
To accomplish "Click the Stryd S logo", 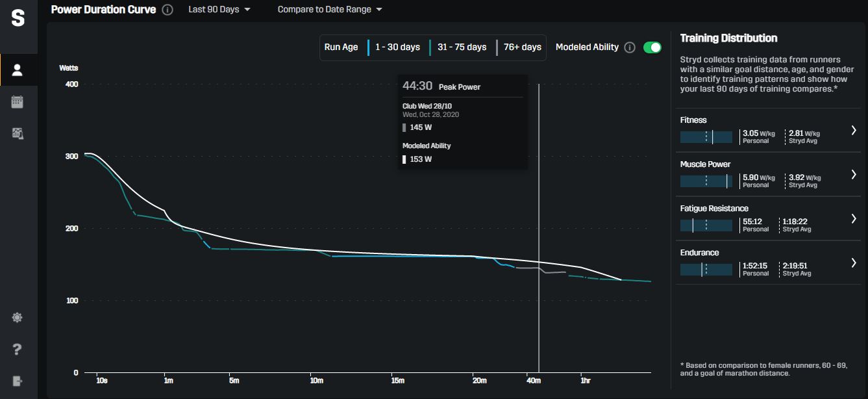I will pos(18,19).
